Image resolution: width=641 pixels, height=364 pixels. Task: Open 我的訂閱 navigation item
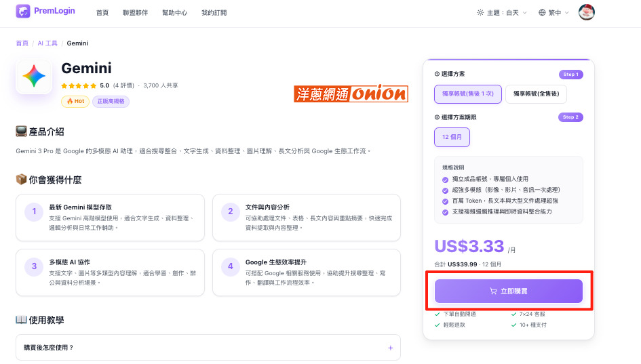pos(214,13)
